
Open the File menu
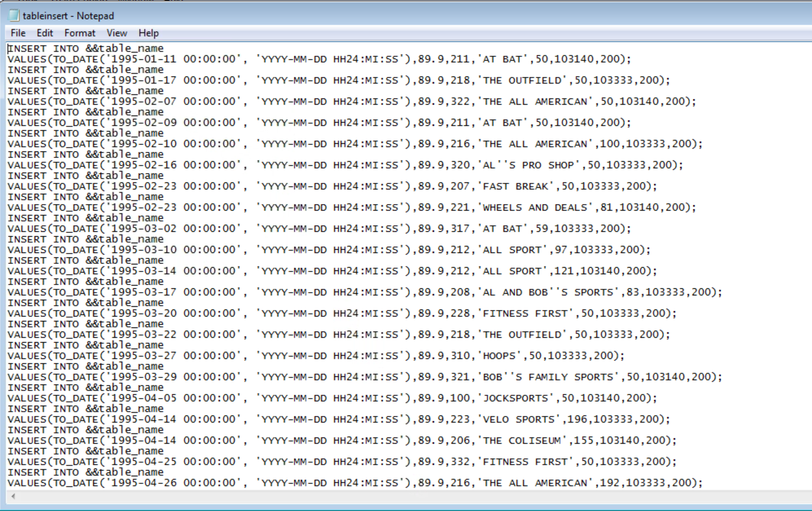pos(18,33)
